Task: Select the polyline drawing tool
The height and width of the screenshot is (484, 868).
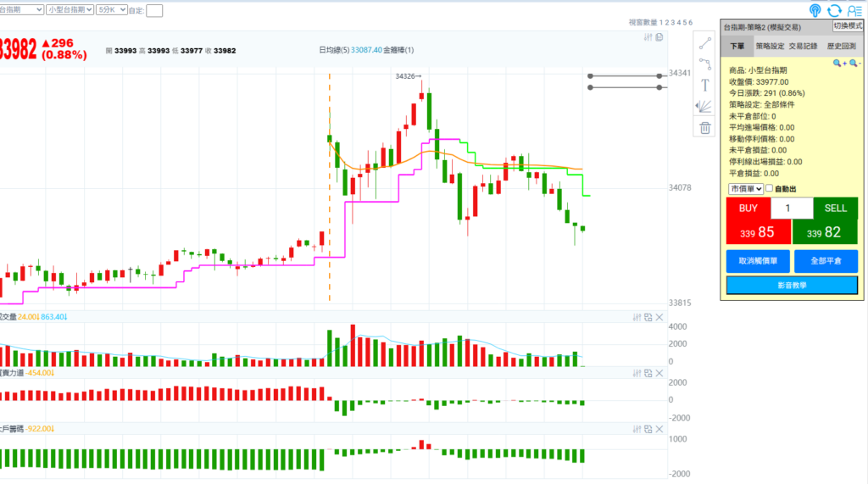Action: click(704, 64)
